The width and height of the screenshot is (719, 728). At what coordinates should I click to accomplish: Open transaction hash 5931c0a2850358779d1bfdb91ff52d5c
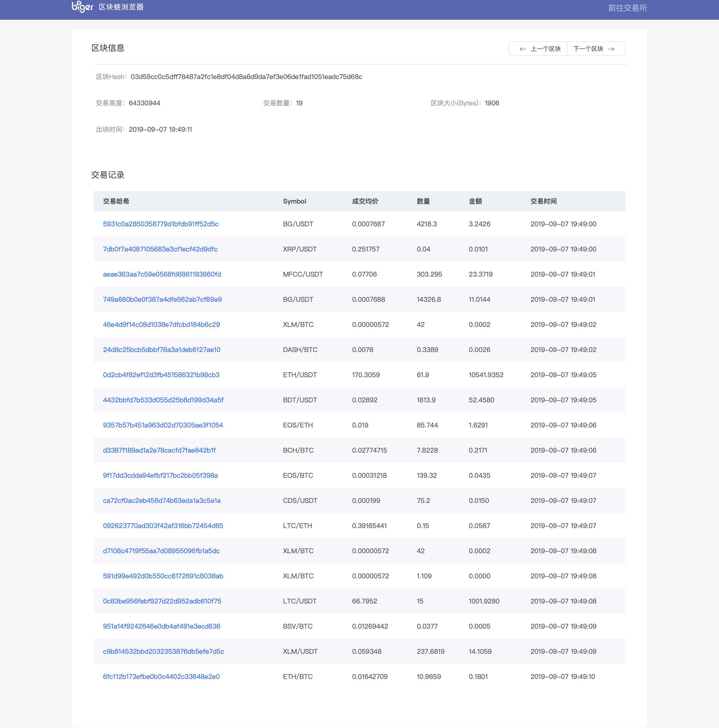(161, 224)
